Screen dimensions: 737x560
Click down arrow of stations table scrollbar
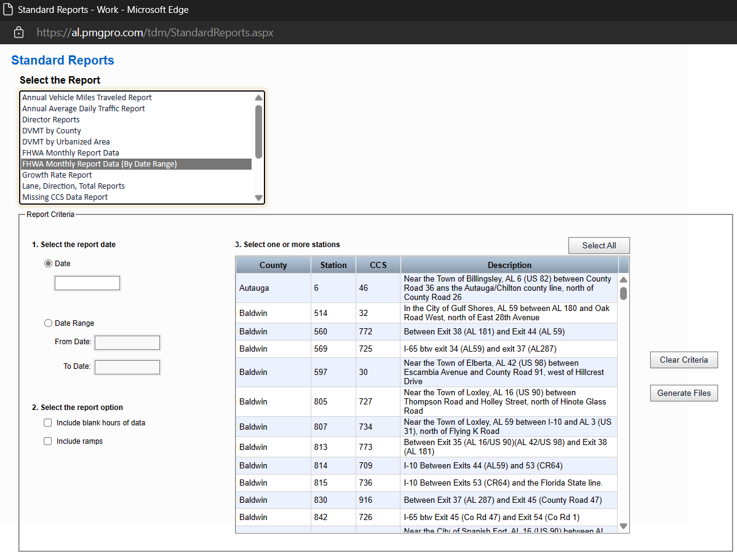[x=623, y=526]
